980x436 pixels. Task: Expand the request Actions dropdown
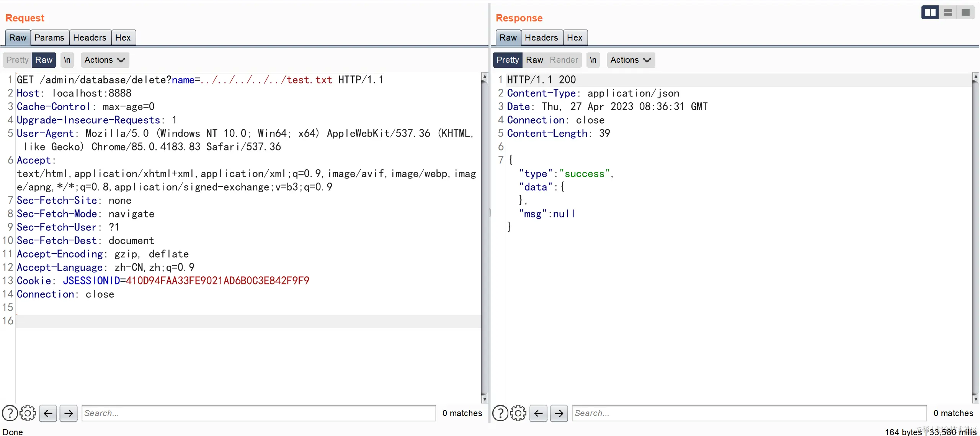point(105,60)
